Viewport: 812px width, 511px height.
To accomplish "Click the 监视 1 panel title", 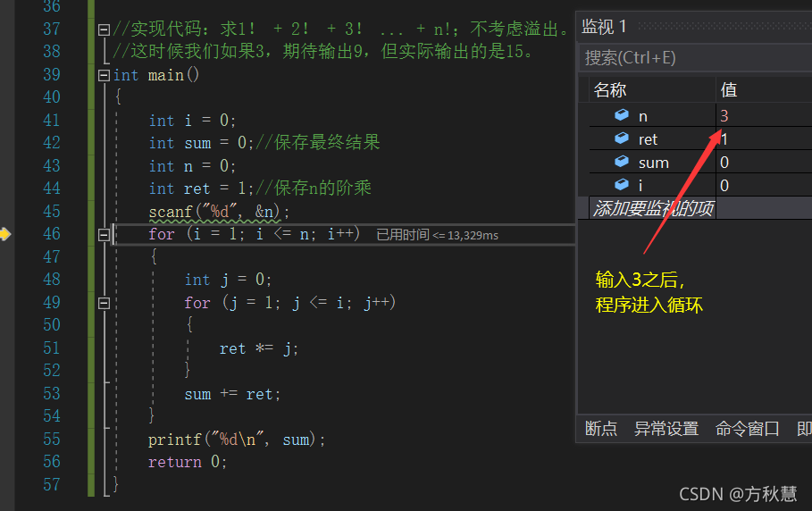I will 604,27.
